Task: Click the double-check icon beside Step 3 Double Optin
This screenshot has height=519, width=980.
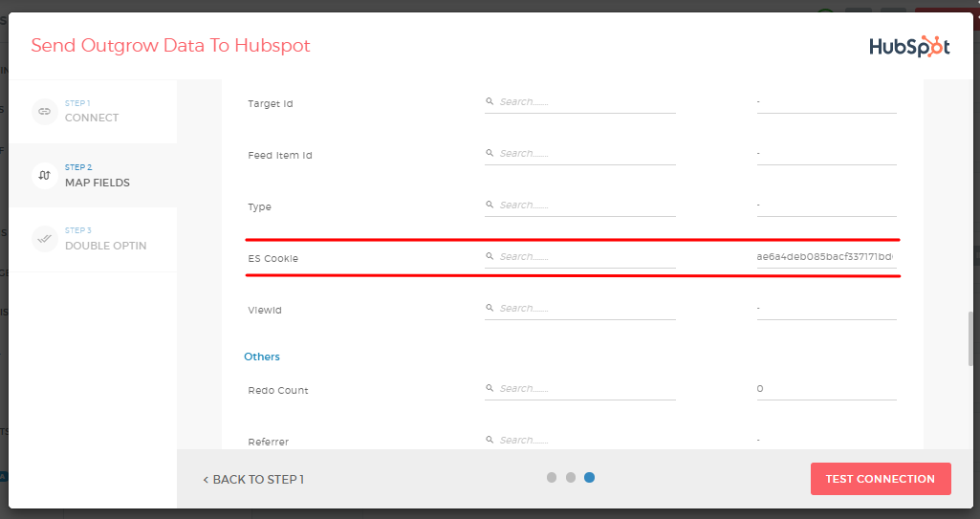Action: (44, 239)
